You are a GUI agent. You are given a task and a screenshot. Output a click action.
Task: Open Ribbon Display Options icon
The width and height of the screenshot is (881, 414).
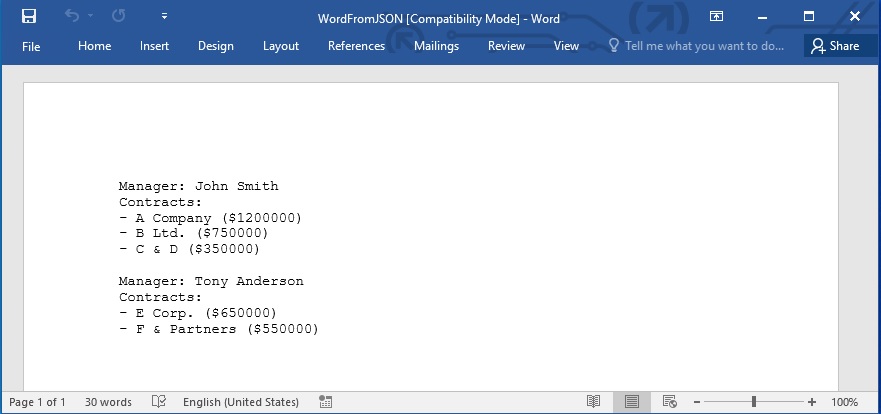pyautogui.click(x=716, y=16)
